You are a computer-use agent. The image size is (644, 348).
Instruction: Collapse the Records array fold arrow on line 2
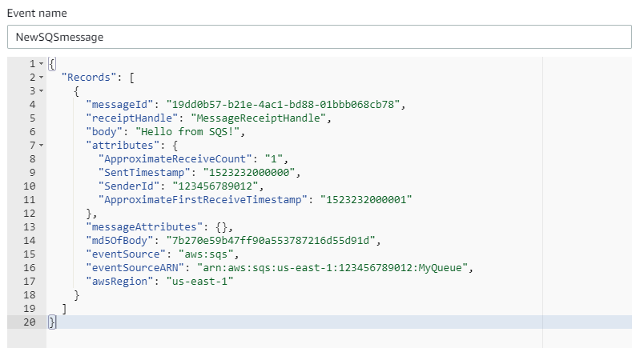(41, 78)
